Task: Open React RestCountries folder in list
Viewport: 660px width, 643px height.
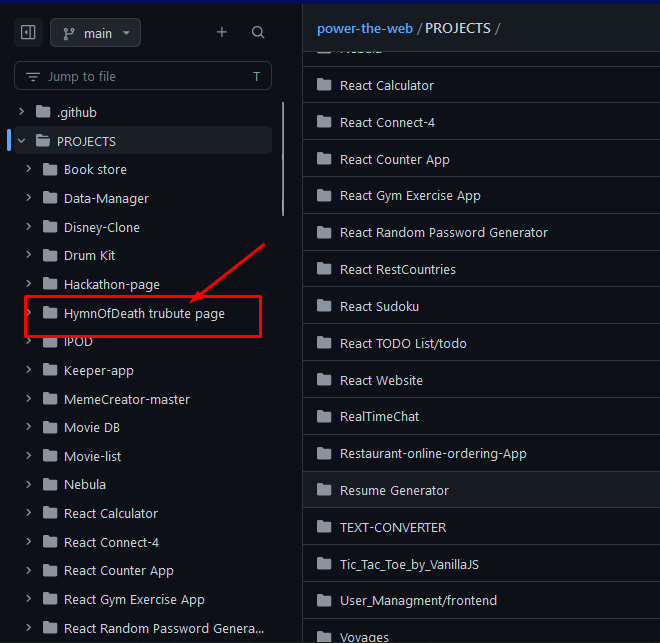Action: tap(397, 269)
